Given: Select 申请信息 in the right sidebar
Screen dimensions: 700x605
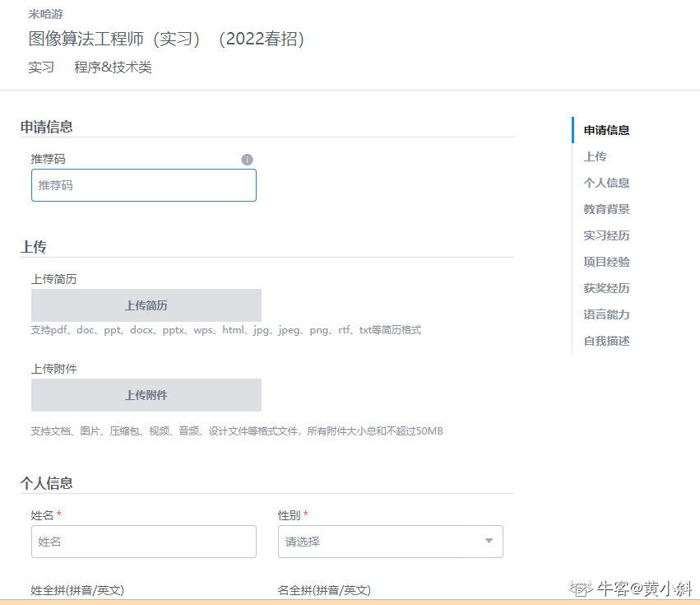Looking at the screenshot, I should coord(606,129).
